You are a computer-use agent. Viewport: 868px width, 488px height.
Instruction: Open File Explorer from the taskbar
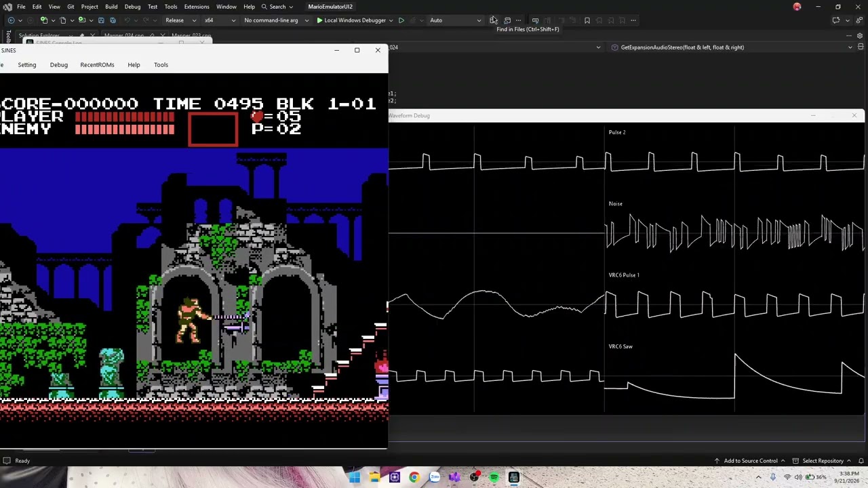(x=374, y=477)
